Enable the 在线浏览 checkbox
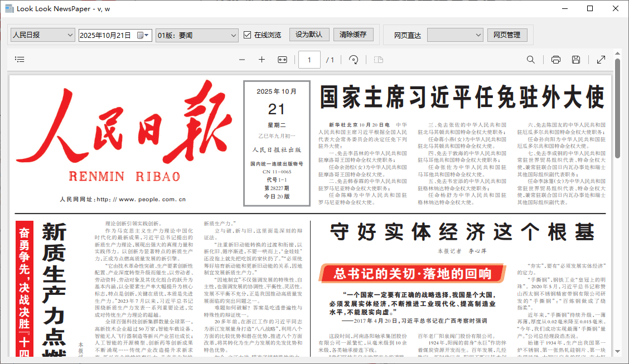 246,34
